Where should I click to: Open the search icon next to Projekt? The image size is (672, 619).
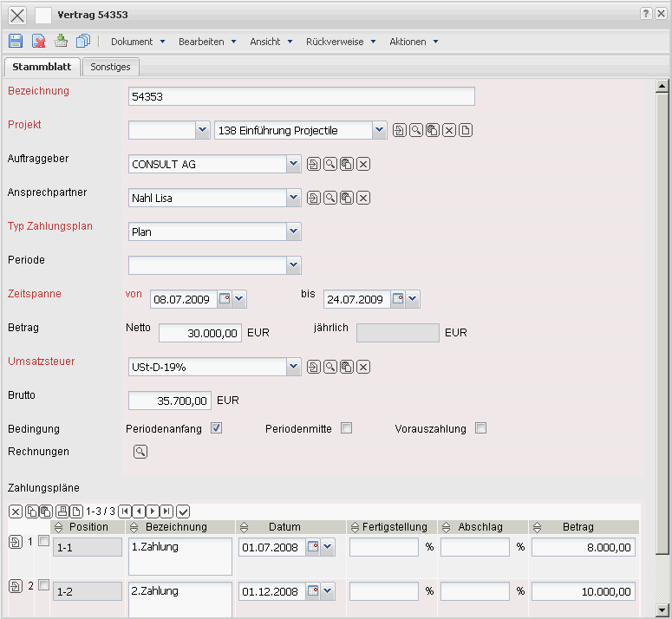coord(416,131)
